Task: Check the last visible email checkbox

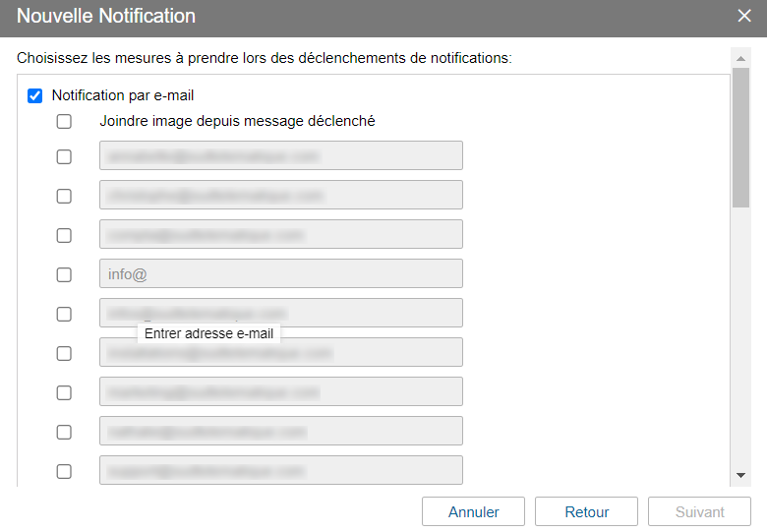Action: [x=64, y=471]
